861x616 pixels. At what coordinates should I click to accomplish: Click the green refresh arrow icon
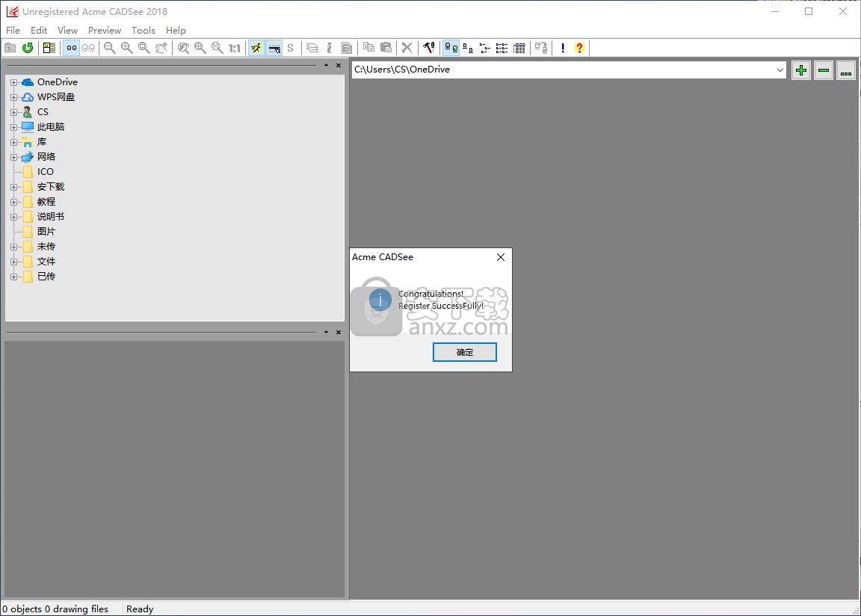pos(28,49)
